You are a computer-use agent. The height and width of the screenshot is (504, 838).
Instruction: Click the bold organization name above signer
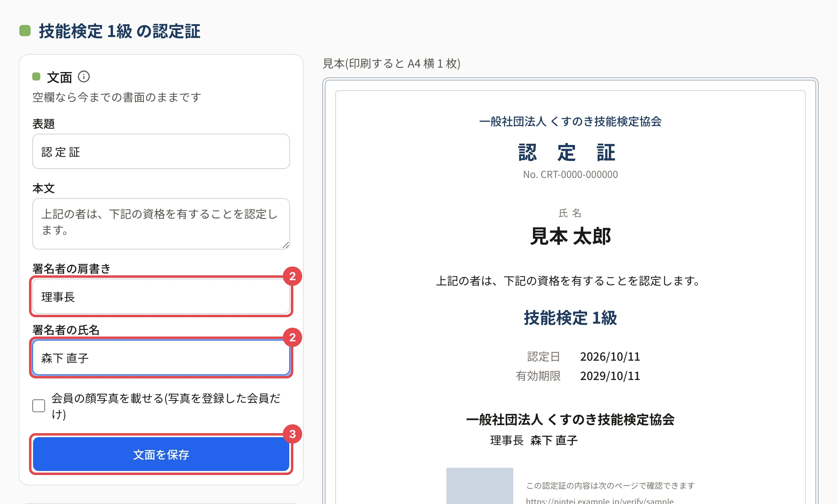(x=570, y=419)
